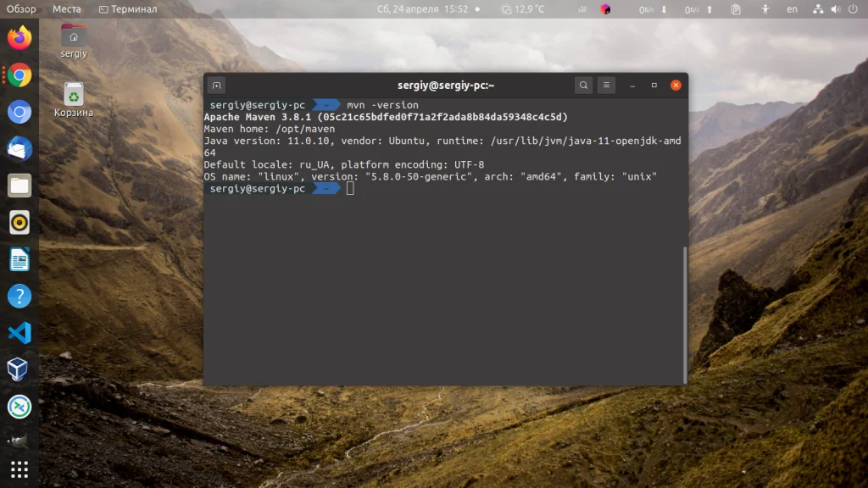Switch the keyboard layout by clicking 'en'
Image resolution: width=868 pixels, height=488 pixels.
tap(792, 9)
